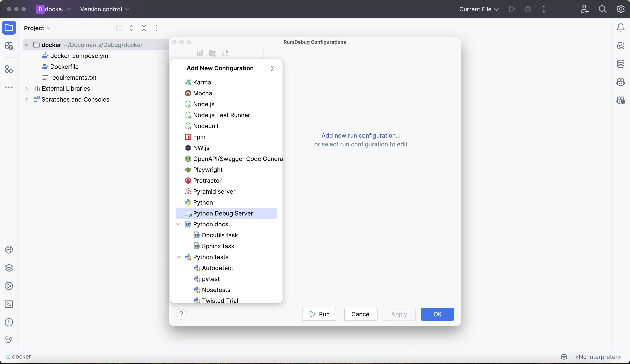Click the Services tool window icon
630x364 pixels.
click(9, 286)
